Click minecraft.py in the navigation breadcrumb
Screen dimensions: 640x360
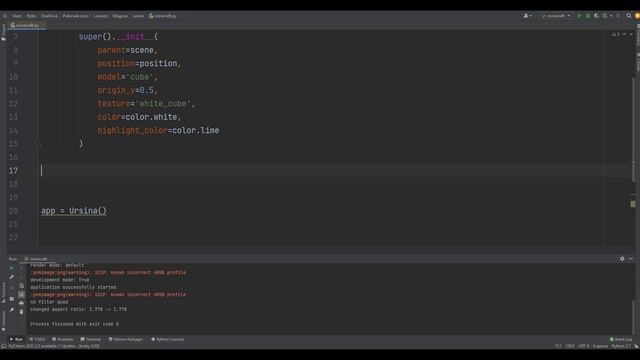163,16
